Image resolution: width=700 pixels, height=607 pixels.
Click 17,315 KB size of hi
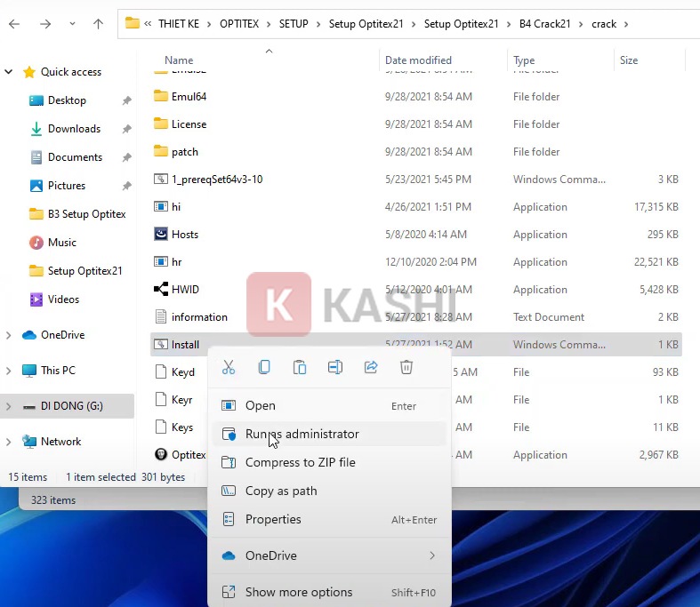tap(656, 207)
